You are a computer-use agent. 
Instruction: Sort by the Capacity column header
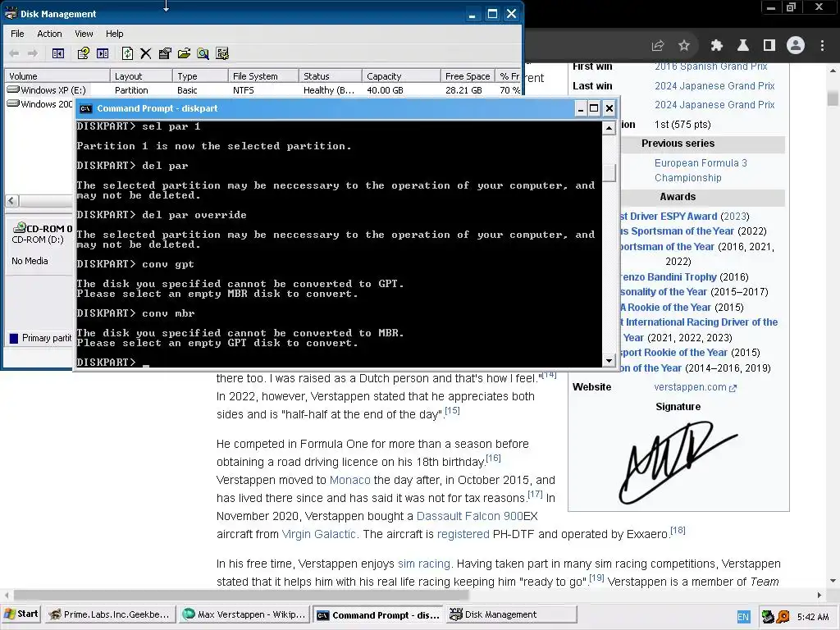pos(401,76)
